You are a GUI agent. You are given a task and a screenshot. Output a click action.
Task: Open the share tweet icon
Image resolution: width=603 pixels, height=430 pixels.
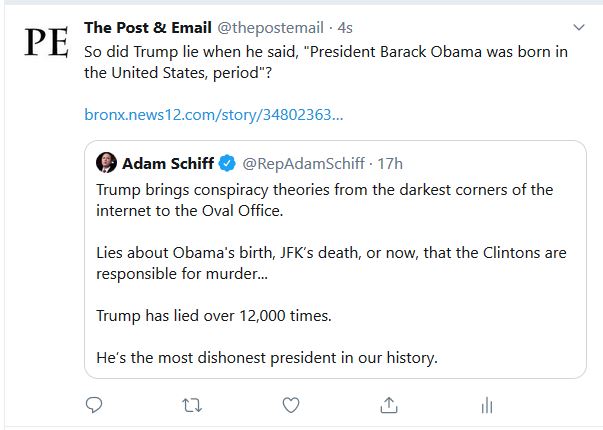(x=388, y=405)
